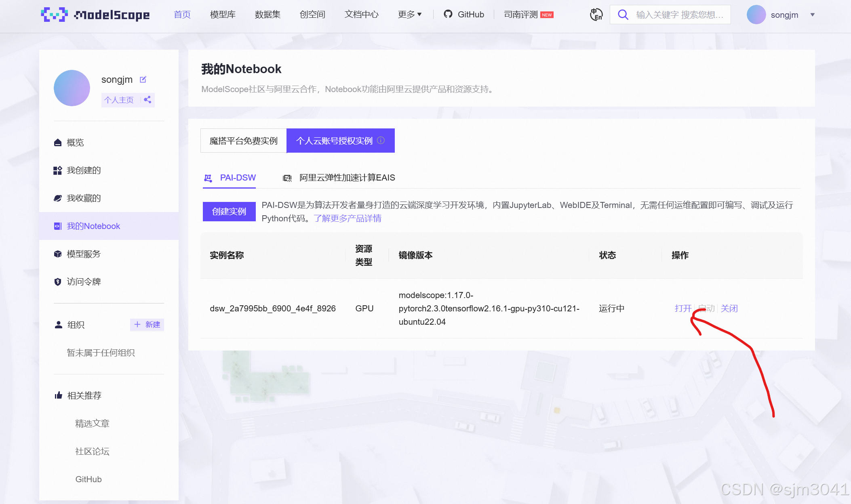This screenshot has width=851, height=504.
Task: Click the modelscope:1.17.0 image version cell
Action: [489, 309]
